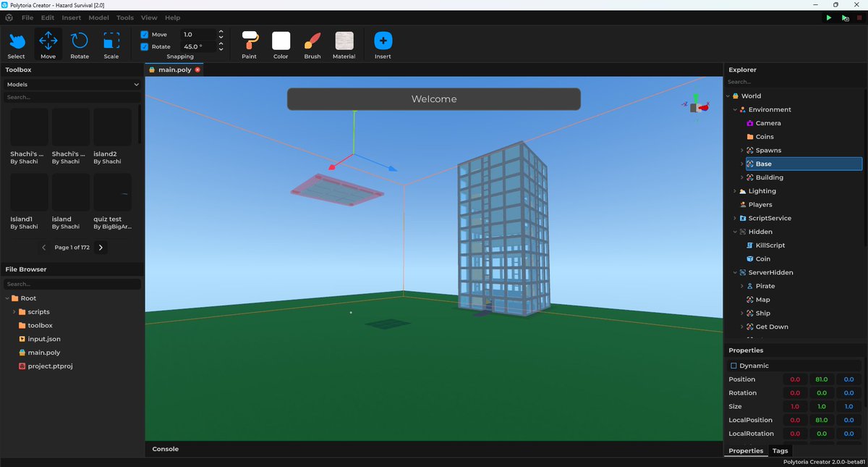Select main.poly in File Browser
This screenshot has height=467, width=868.
click(44, 353)
